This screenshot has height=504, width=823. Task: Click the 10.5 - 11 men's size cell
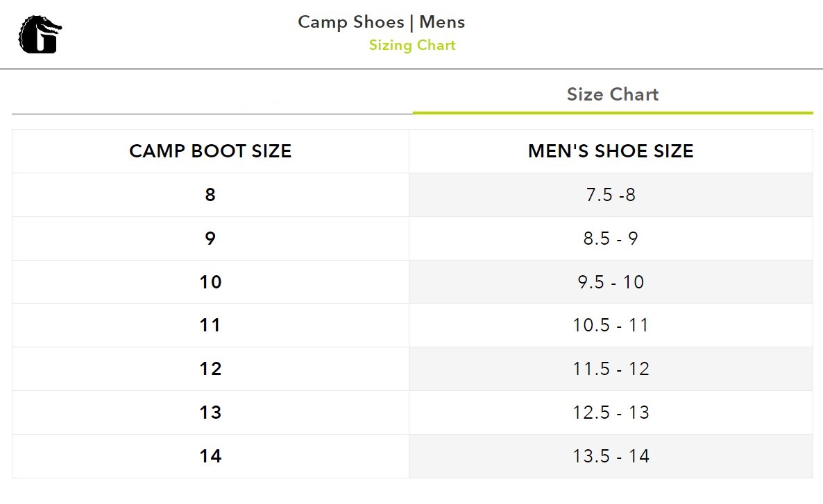(x=611, y=325)
